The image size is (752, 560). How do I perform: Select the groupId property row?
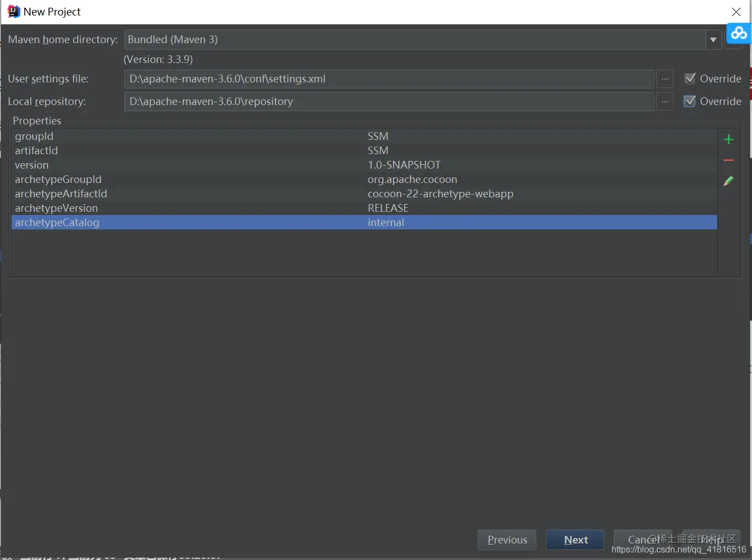(x=364, y=136)
